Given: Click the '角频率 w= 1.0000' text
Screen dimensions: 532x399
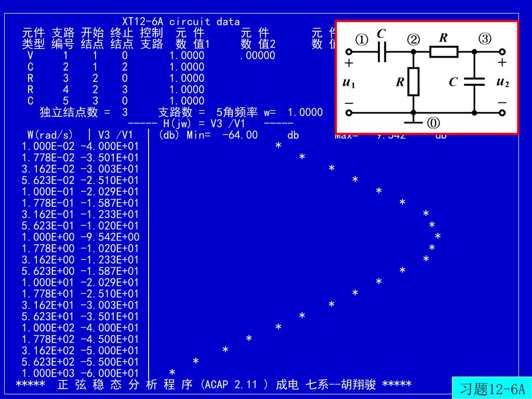Looking at the screenshot, I should [273, 112].
